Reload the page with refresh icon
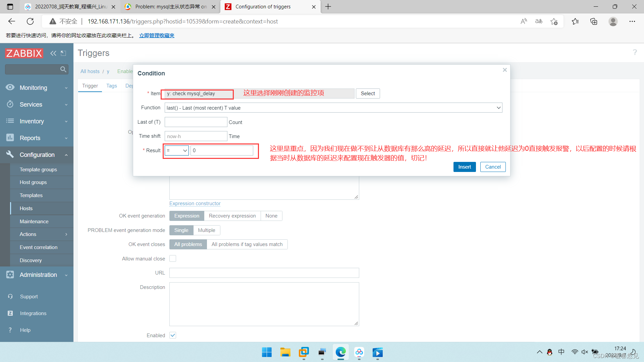The width and height of the screenshot is (644, 362). [x=30, y=21]
